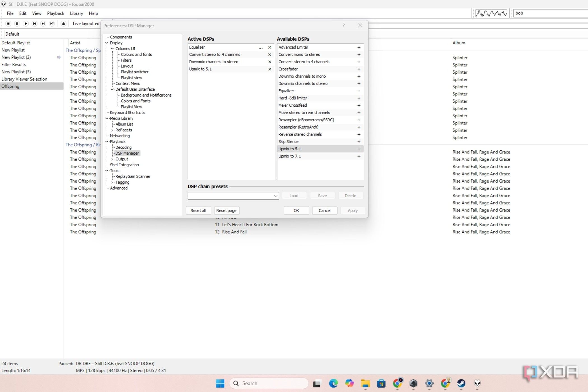Image resolution: width=588 pixels, height=392 pixels.
Task: Open the Library menu
Action: [76, 13]
